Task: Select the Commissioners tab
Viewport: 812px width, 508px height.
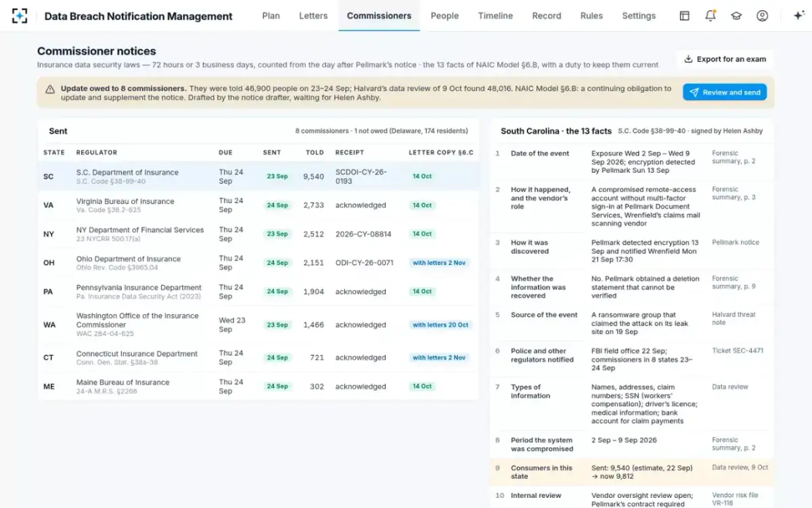Action: (x=379, y=16)
